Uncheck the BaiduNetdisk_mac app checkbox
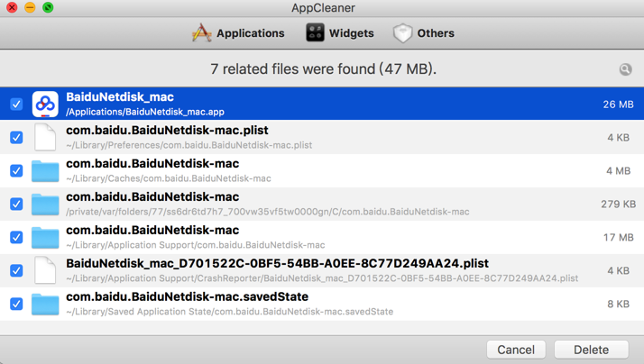This screenshot has height=364, width=644. coord(16,104)
